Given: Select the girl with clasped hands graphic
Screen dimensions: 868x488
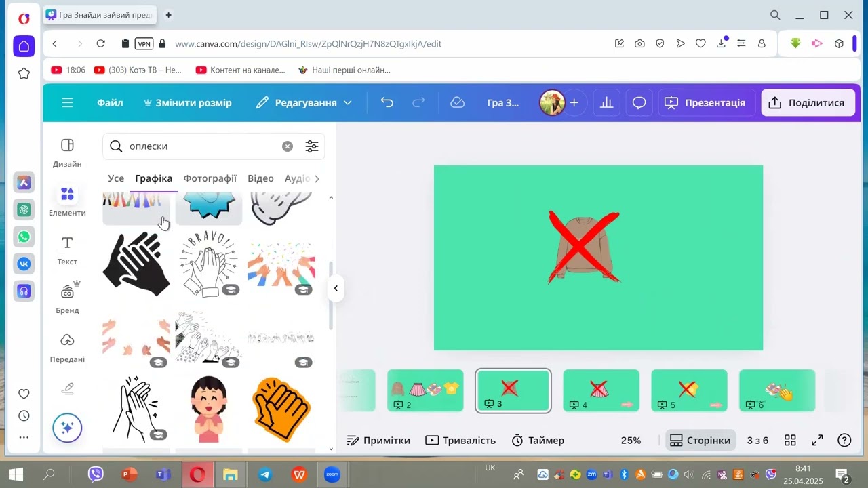Looking at the screenshot, I should click(209, 409).
